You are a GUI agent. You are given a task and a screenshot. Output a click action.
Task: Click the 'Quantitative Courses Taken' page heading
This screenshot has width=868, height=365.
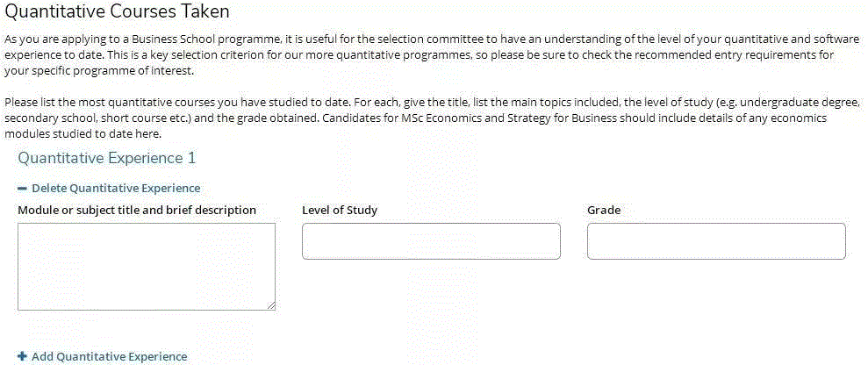point(118,12)
